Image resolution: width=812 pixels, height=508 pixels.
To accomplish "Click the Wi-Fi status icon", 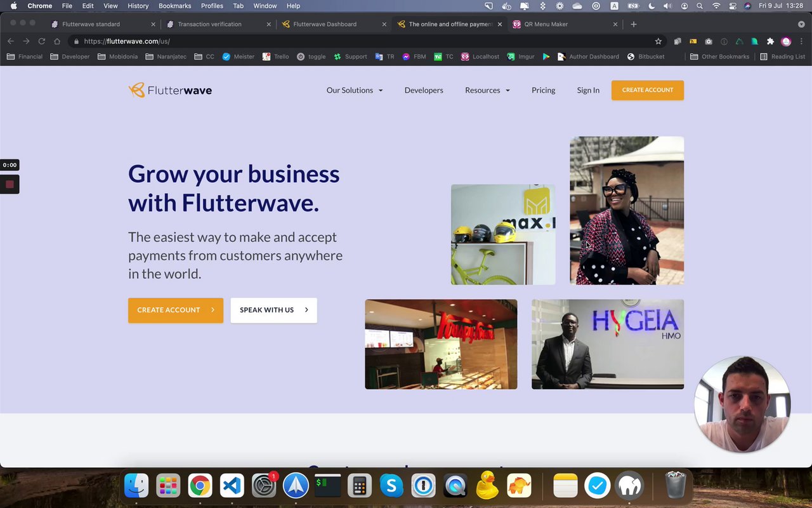I will click(x=716, y=6).
